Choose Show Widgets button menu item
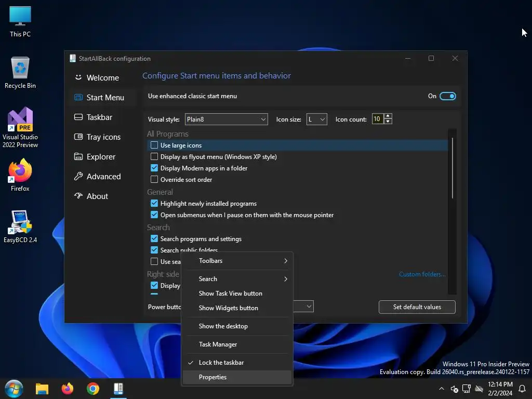532x399 pixels. click(x=237, y=308)
